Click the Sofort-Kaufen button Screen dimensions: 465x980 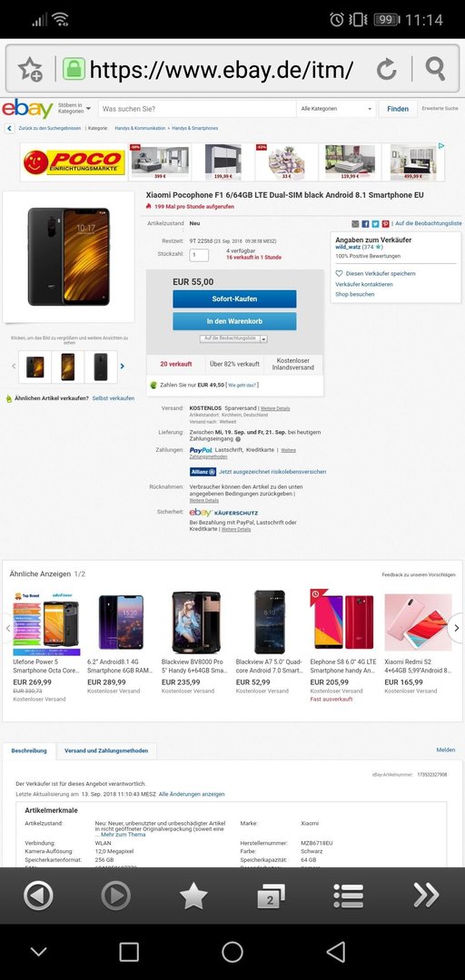tap(234, 299)
